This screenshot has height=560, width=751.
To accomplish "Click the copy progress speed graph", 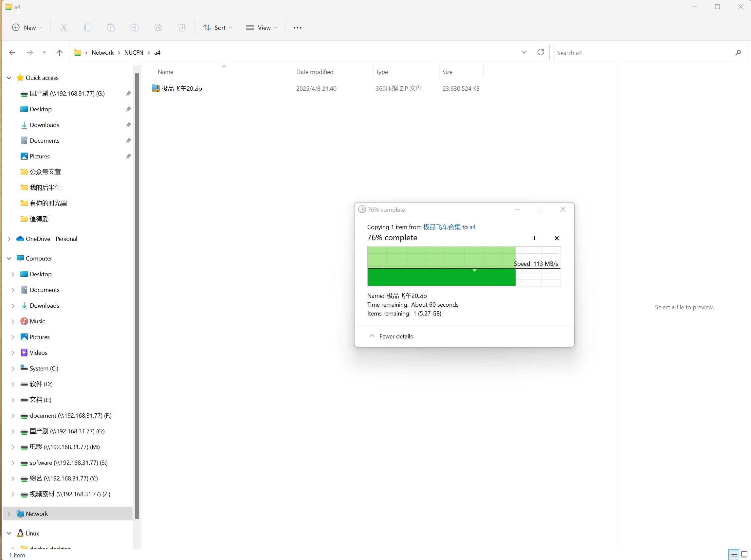I will (464, 266).
